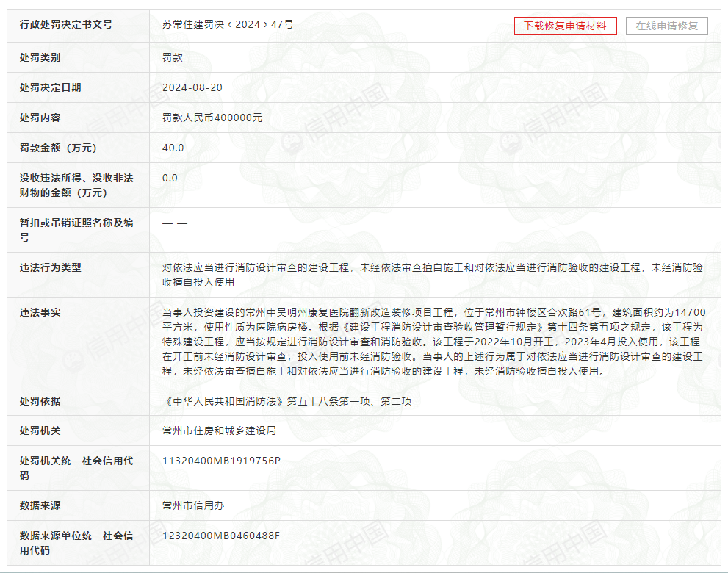
Task: Click the 下载修复申请材料 button
Action: click(565, 26)
